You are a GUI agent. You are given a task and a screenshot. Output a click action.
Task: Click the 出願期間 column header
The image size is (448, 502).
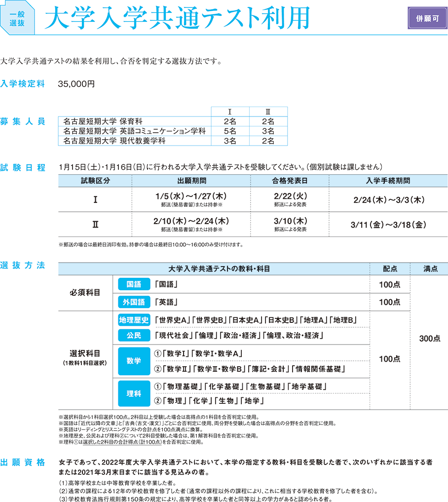[191, 181]
